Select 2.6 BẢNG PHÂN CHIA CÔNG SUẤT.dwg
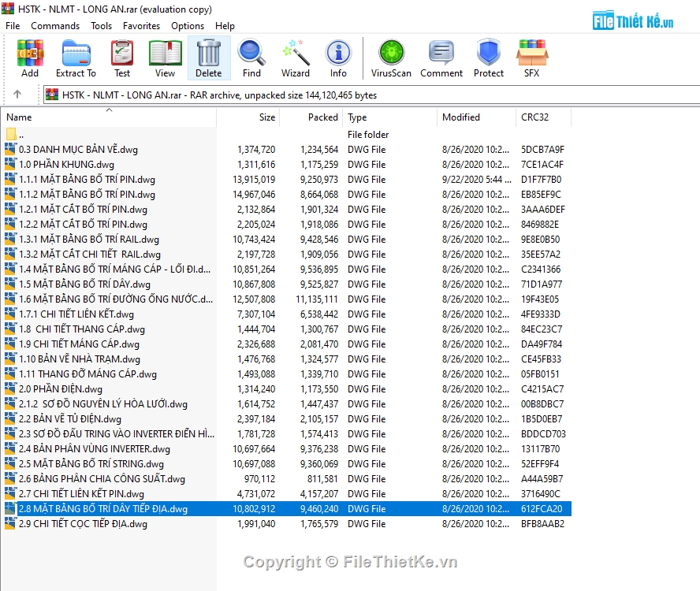The width and height of the screenshot is (700, 591). pos(102,478)
